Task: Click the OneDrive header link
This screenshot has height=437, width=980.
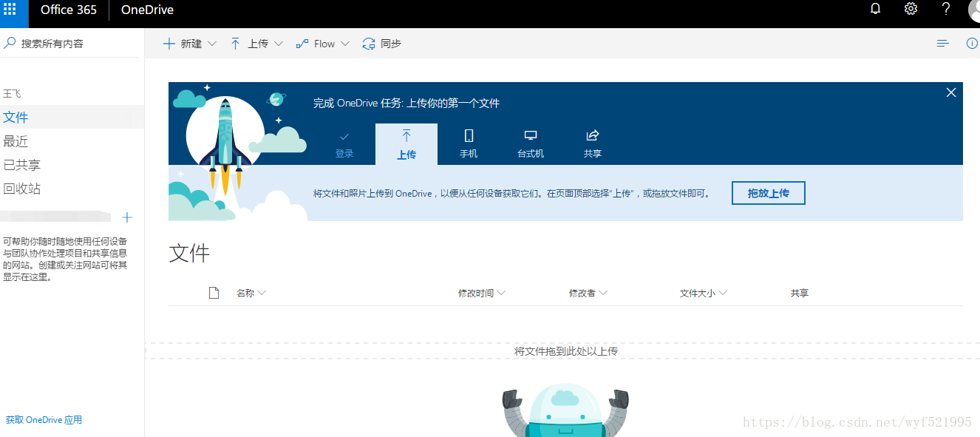Action: coord(147,10)
